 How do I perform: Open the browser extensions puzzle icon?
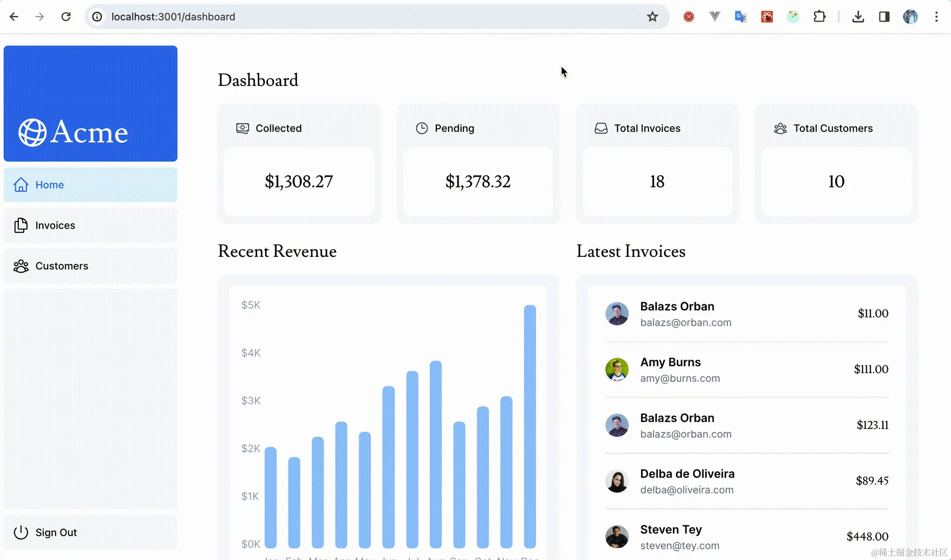tap(819, 17)
